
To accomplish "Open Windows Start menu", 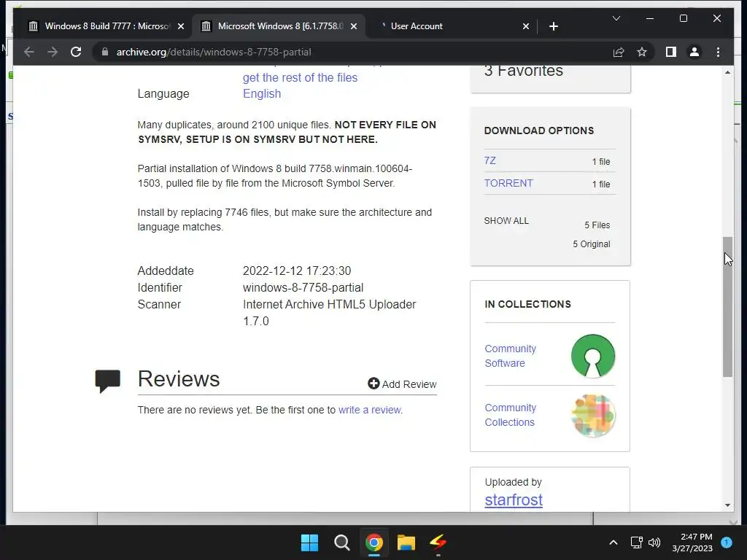I will point(309,542).
